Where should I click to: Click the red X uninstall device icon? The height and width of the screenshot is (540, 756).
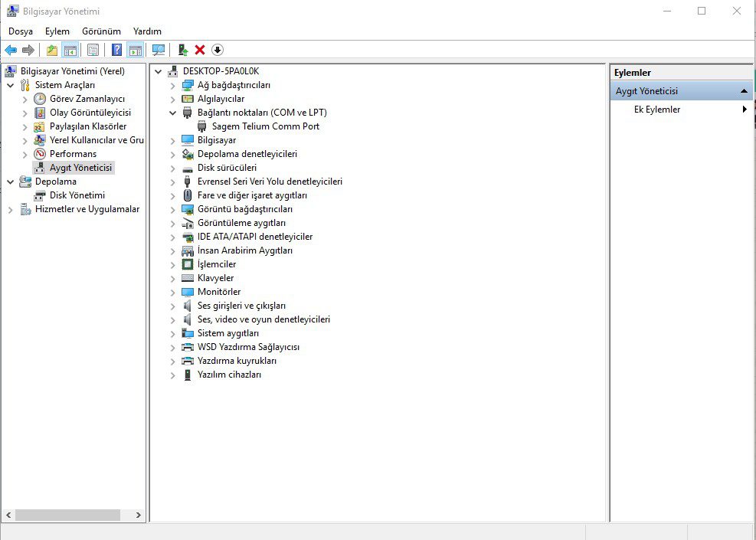(200, 51)
